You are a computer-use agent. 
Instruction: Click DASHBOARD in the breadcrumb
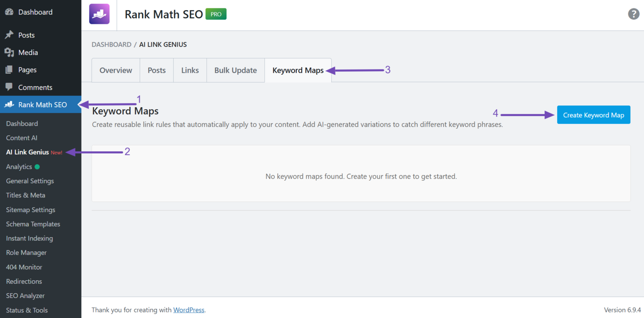click(111, 45)
